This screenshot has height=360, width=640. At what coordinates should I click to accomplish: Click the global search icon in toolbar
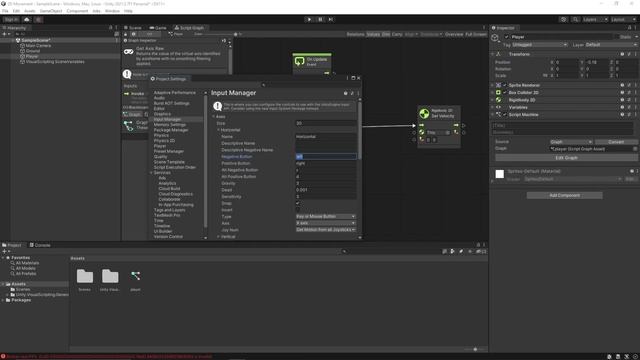(x=575, y=20)
